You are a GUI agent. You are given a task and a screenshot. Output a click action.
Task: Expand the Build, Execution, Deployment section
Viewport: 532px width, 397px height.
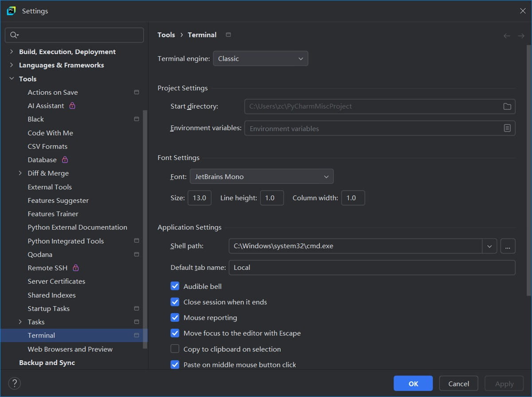point(12,52)
